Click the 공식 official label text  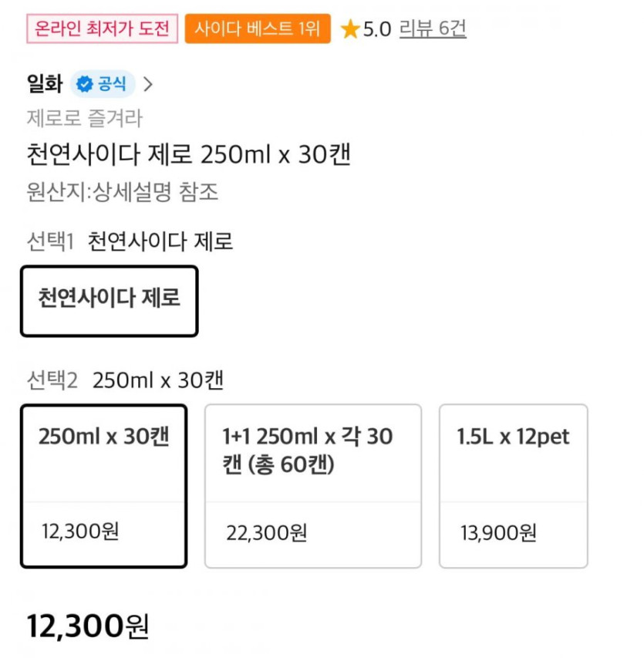112,84
